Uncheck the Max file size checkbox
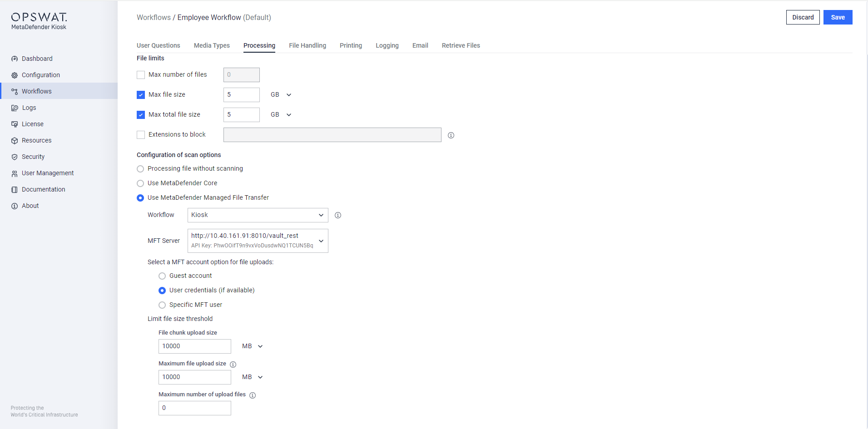Viewport: 868px width, 429px height. [141, 95]
